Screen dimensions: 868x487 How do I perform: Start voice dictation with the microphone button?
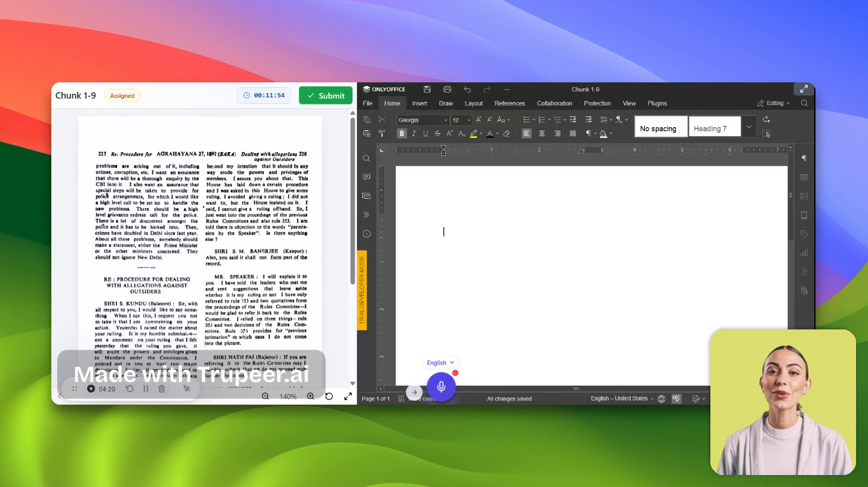tap(441, 386)
